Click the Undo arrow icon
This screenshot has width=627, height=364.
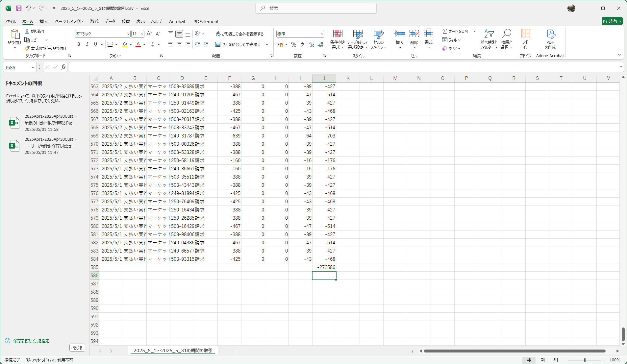[x=28, y=8]
